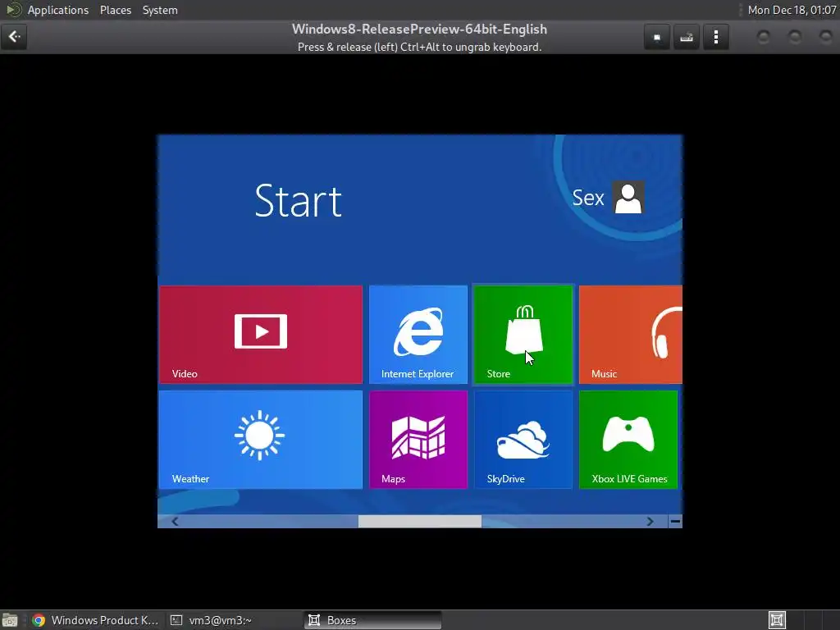The width and height of the screenshot is (840, 630).
Task: Open the SkyDrive tile
Action: coord(523,440)
